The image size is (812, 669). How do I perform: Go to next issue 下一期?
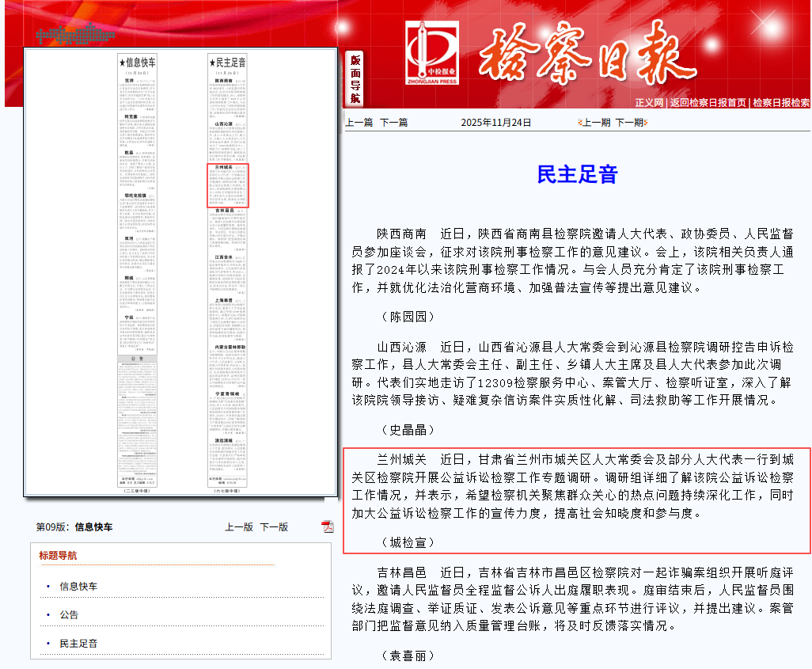629,123
